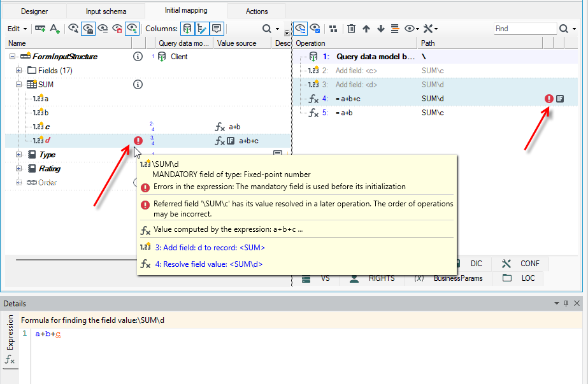
Task: Click the info icon on FormInputStructure row
Action: 138,57
